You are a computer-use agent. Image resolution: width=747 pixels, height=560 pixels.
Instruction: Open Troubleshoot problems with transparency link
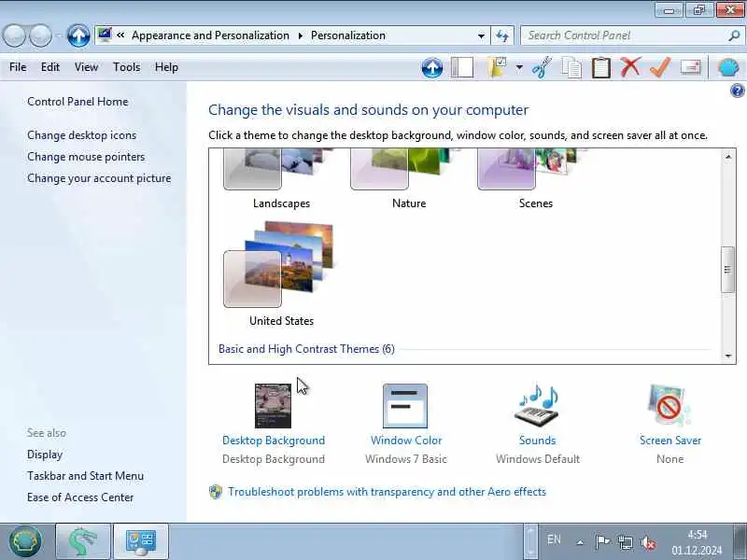pos(387,492)
